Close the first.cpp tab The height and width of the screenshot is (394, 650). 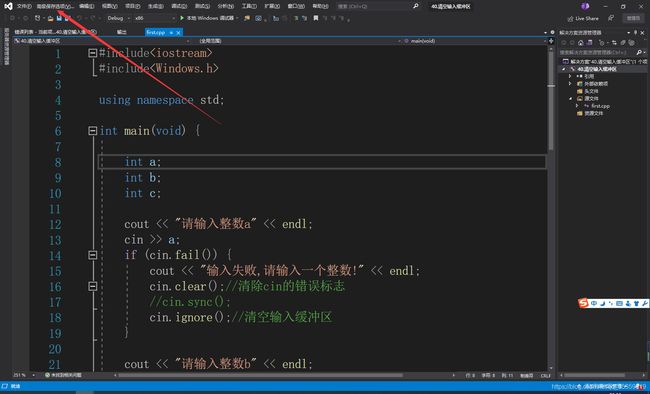[179, 32]
